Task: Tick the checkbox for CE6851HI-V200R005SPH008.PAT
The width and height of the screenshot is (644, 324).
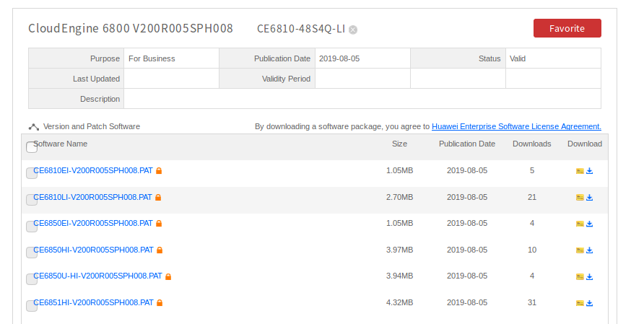Action: (32, 305)
